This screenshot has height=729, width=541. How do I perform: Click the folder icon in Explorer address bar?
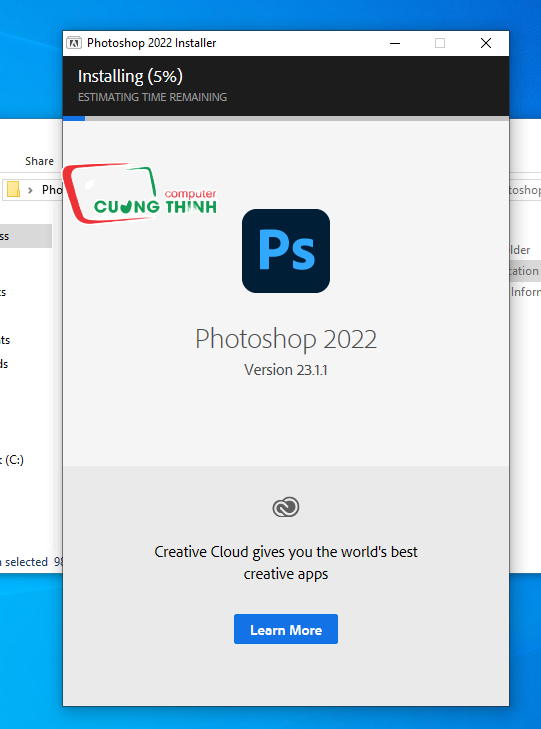coord(13,189)
